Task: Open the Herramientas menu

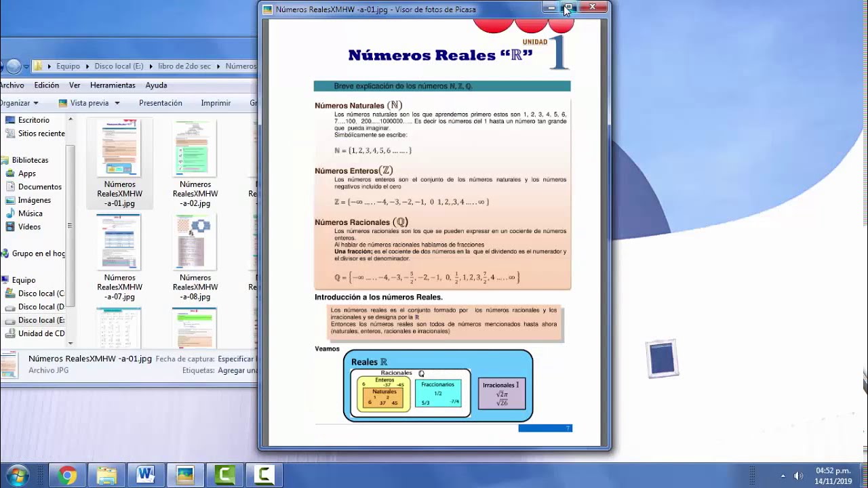Action: tap(113, 85)
